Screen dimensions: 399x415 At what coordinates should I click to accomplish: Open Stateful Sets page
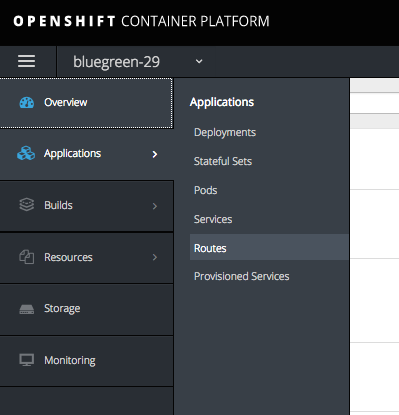coord(223,161)
